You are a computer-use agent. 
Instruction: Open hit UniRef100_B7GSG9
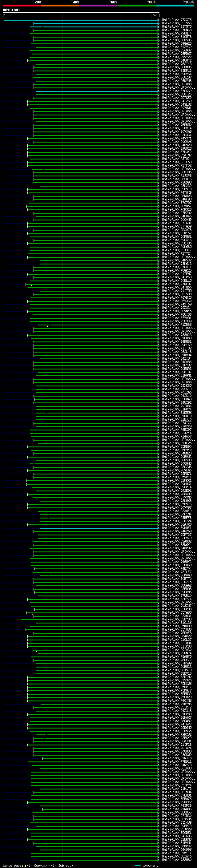click(x=177, y=91)
